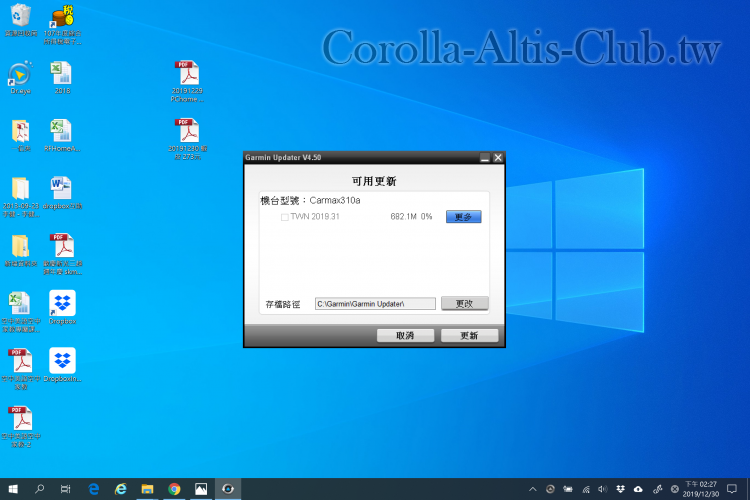Viewport: 750px width, 500px height.
Task: Click the blue 更多 (More) button
Action: pos(463,217)
